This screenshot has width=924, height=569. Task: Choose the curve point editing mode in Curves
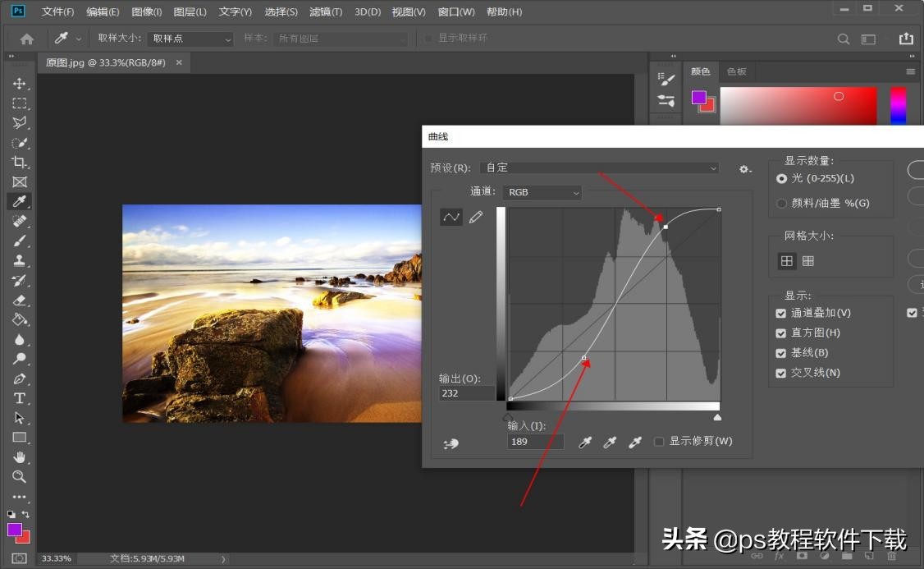point(451,217)
